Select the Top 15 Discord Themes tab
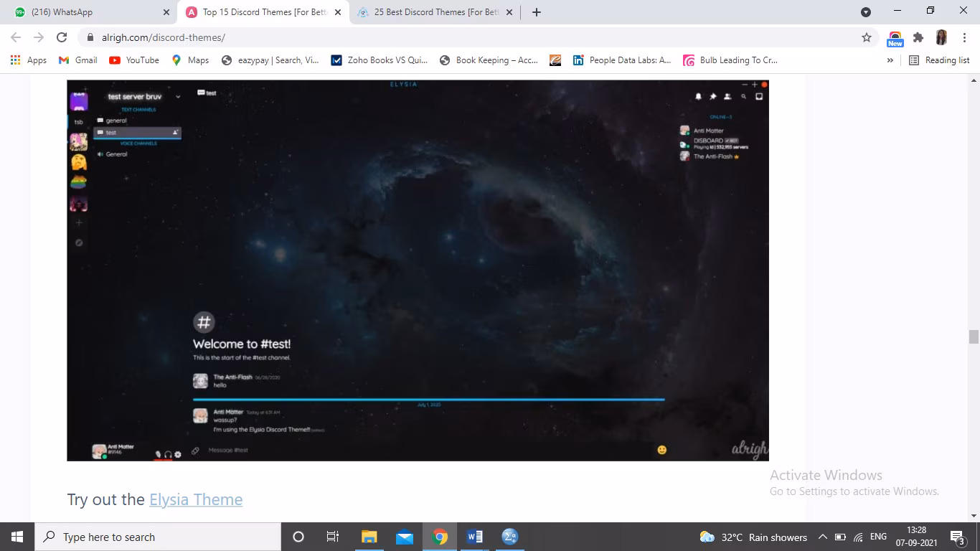This screenshot has width=980, height=551. [x=264, y=11]
